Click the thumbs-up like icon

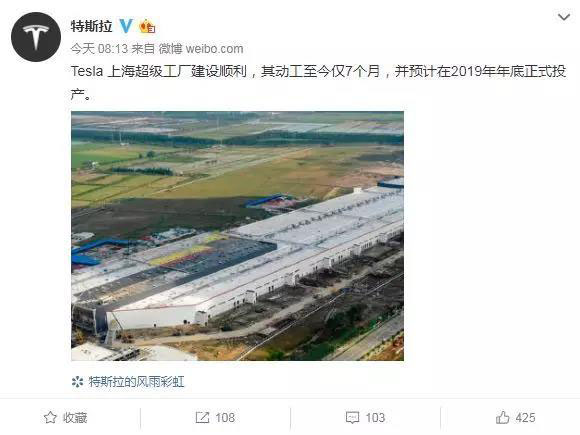click(x=503, y=417)
